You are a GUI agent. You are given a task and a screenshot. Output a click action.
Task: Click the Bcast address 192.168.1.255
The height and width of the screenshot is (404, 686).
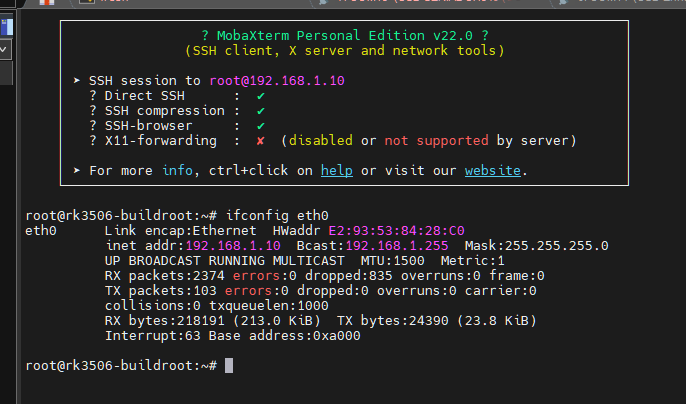pyautogui.click(x=397, y=246)
